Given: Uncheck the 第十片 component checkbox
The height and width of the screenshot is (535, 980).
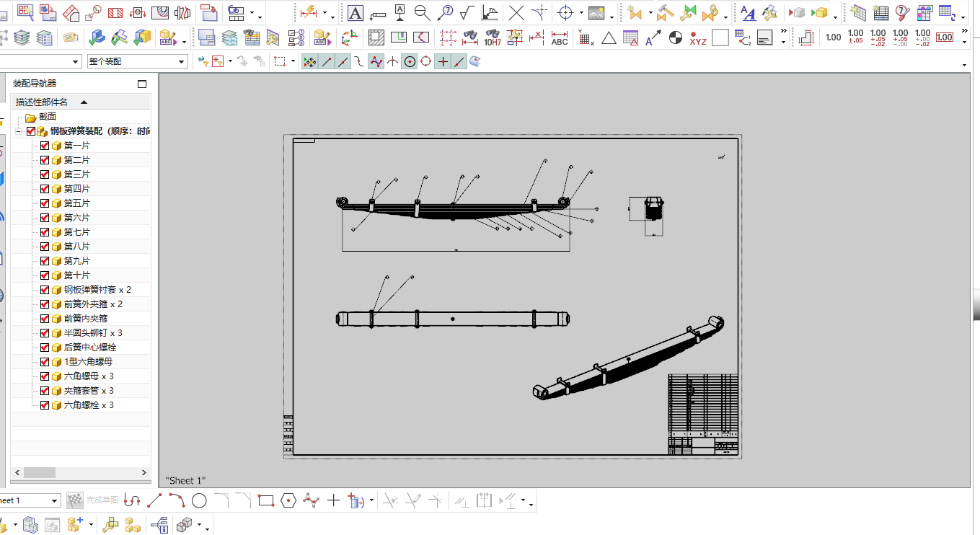Looking at the screenshot, I should coord(45,275).
